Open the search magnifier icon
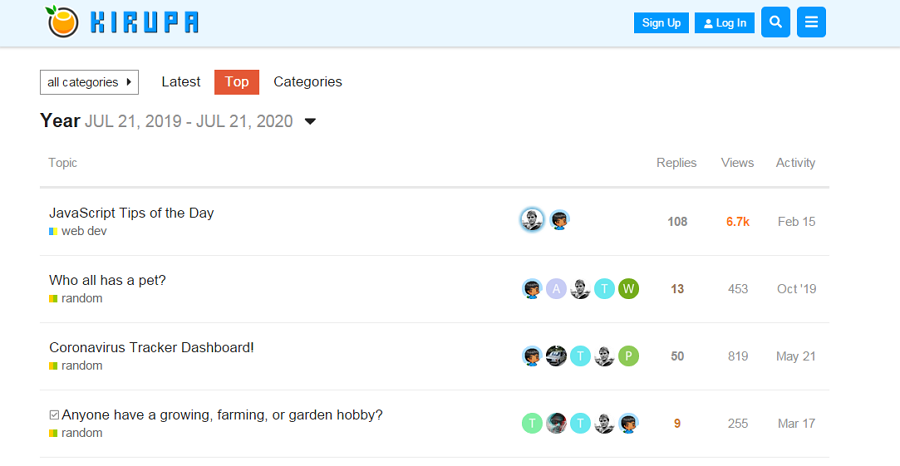Image resolution: width=900 pixels, height=466 pixels. pos(775,22)
